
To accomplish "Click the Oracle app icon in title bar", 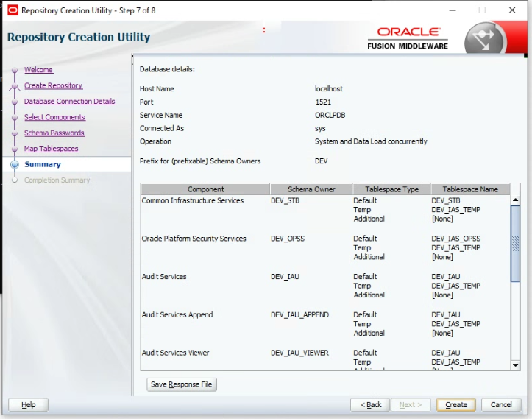I will 13,10.
